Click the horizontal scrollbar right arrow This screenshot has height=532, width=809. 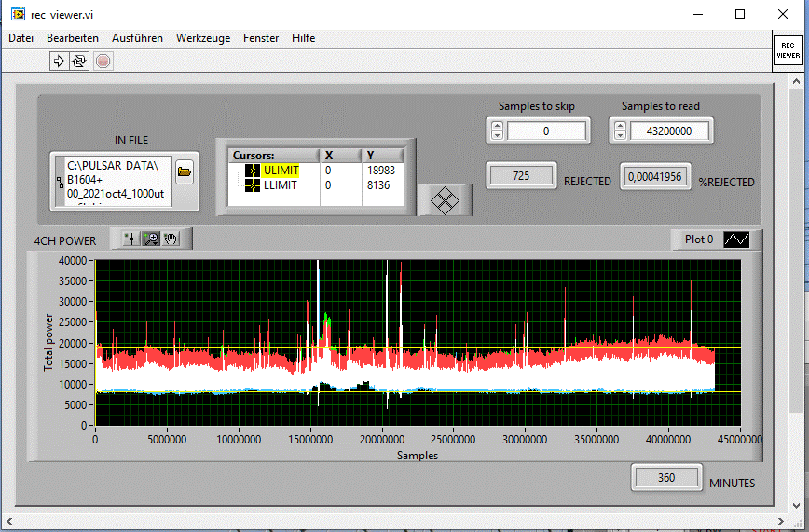click(781, 521)
